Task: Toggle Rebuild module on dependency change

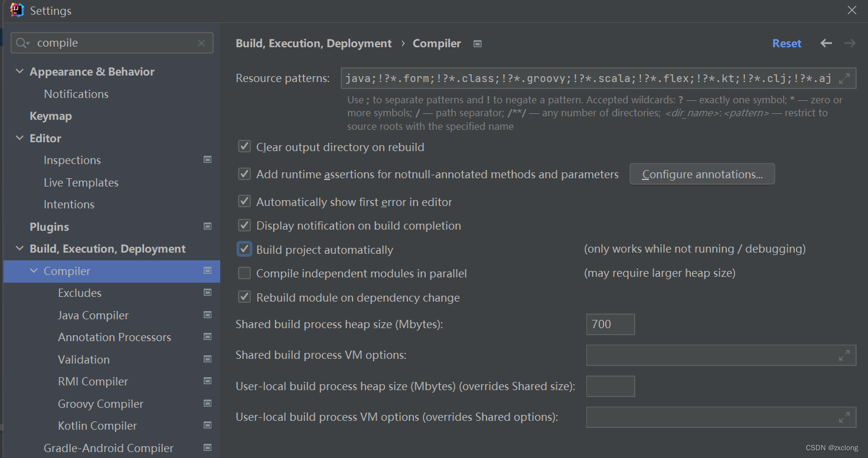Action: (244, 297)
